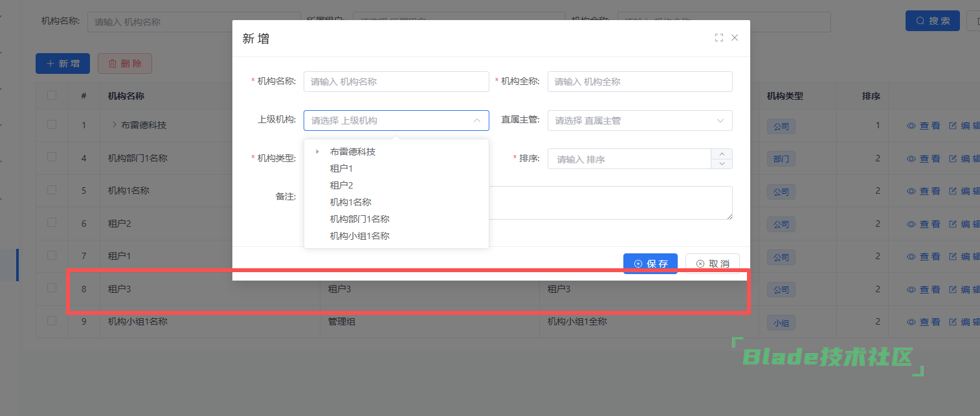Open the 直属主管 select dropdown

[640, 121]
